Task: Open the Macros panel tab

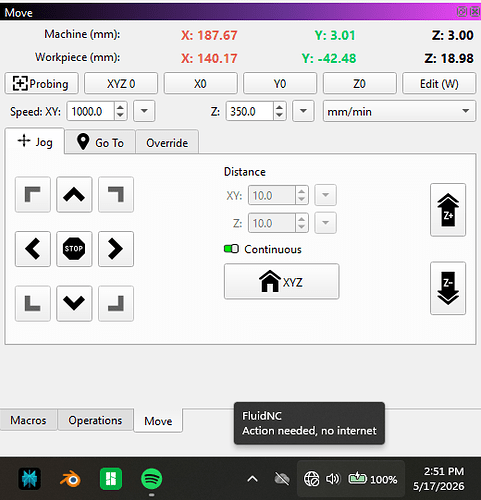Action: pos(28,420)
